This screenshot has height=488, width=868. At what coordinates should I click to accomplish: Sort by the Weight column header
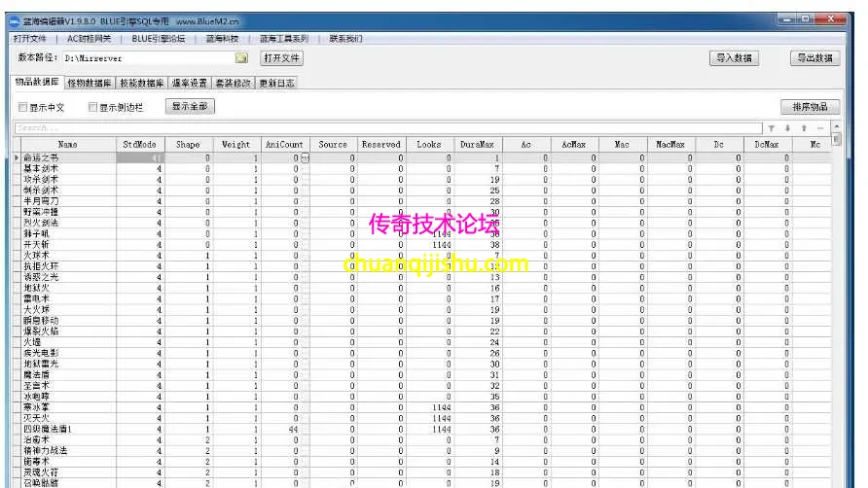click(x=236, y=145)
